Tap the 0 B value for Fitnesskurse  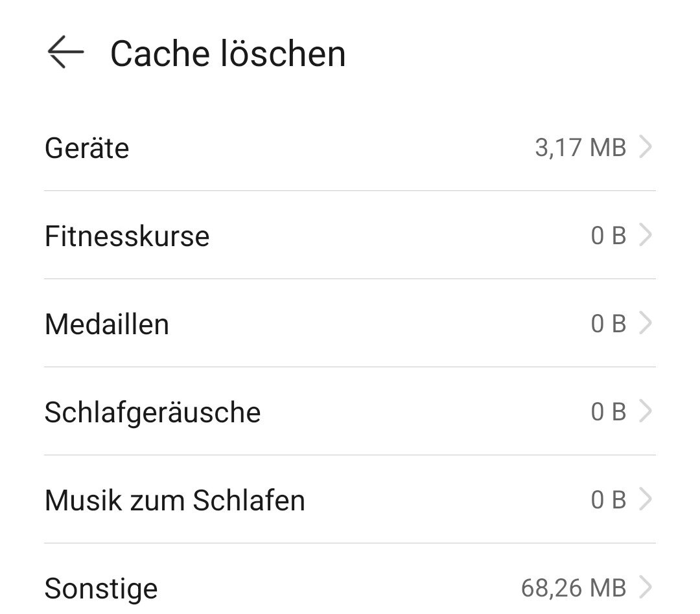click(x=609, y=236)
